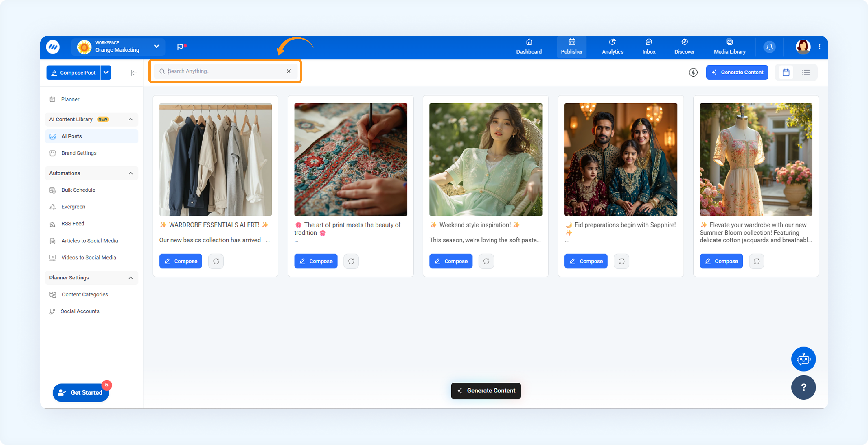Open the help question mark button
868x445 pixels.
(803, 387)
